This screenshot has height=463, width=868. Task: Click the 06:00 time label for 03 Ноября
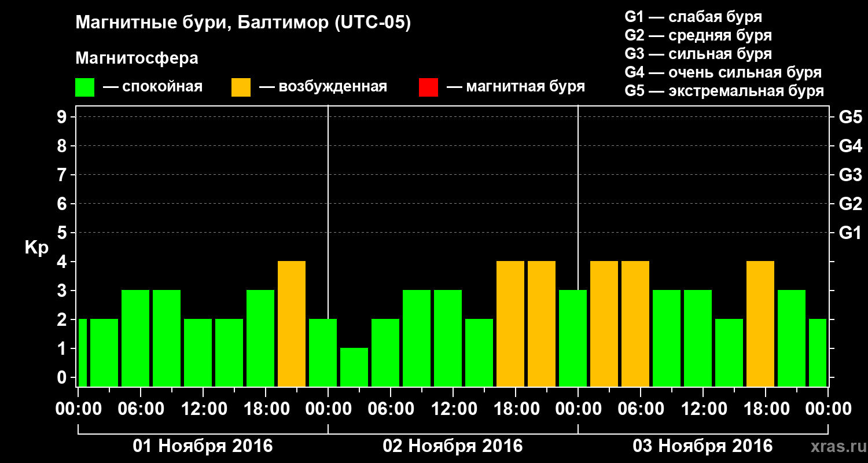click(x=640, y=409)
